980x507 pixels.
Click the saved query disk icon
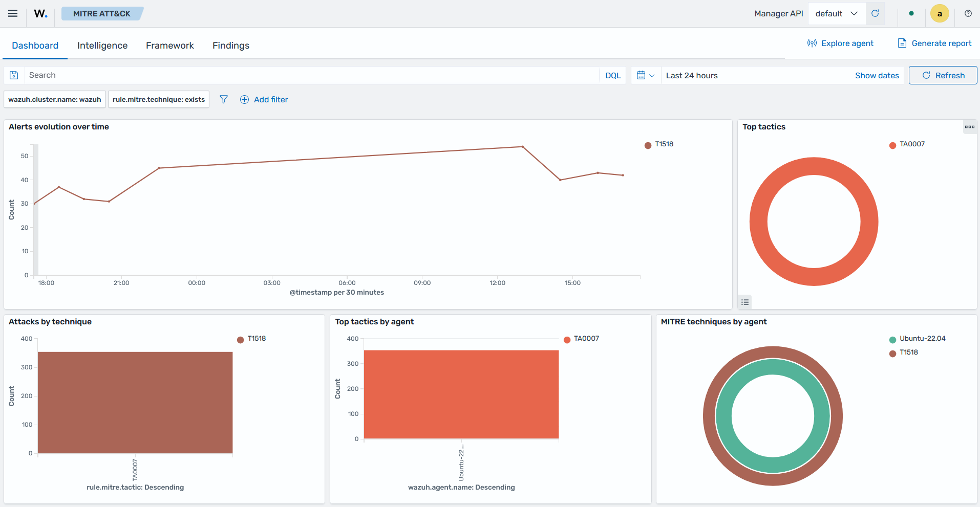pos(14,75)
